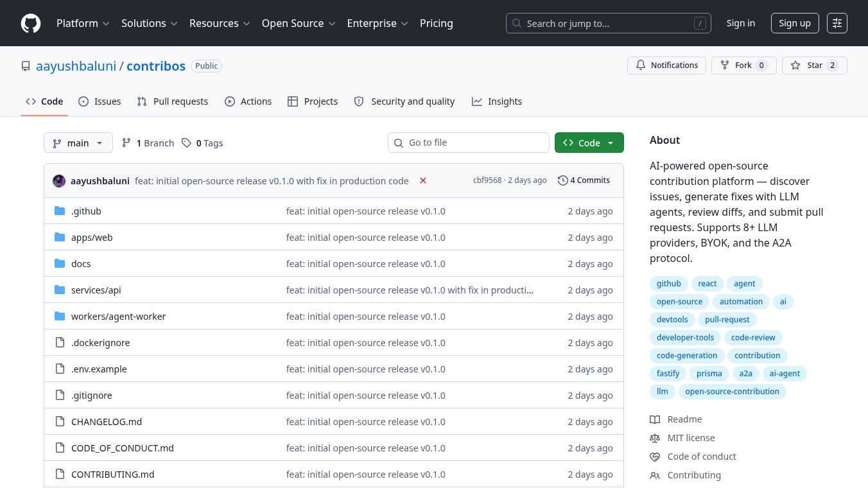The height and width of the screenshot is (488, 868).
Task: Click the GitHub logo icon
Action: tap(31, 23)
